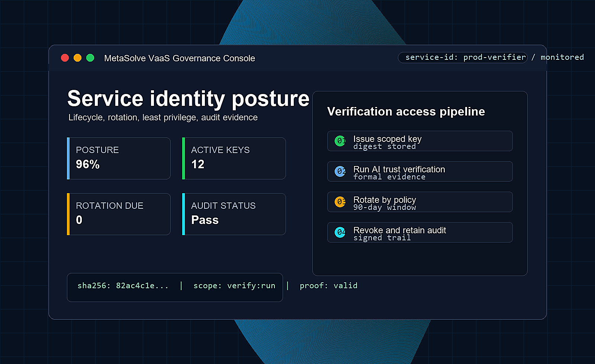The width and height of the screenshot is (595, 364).
Task: Click the scope: verify:run text
Action: 234,286
